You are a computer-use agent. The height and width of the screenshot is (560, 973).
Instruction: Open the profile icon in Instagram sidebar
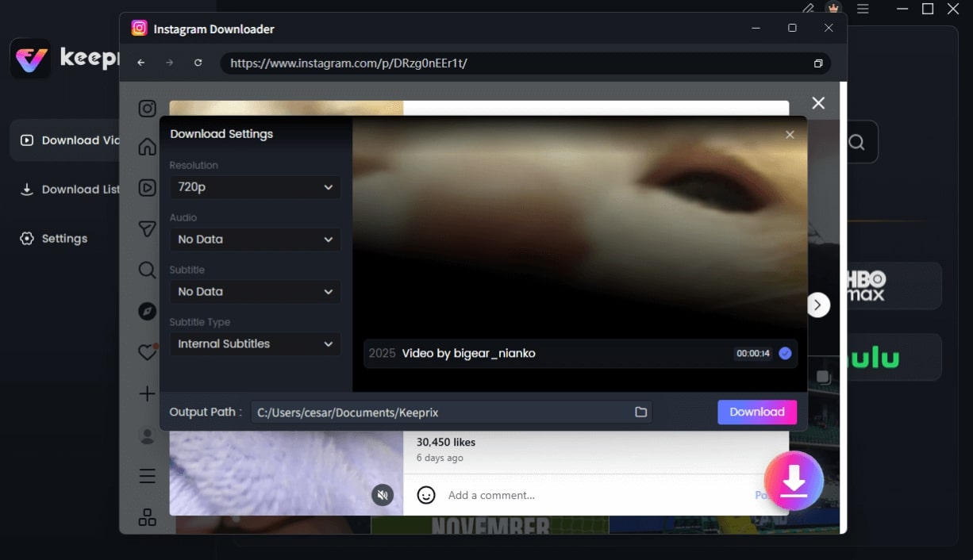click(147, 435)
